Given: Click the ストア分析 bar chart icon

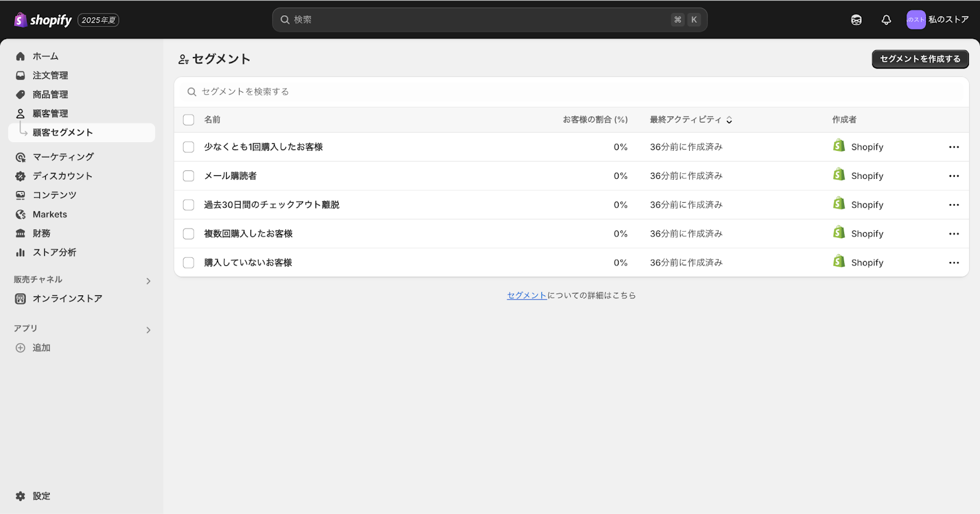Looking at the screenshot, I should click(20, 252).
